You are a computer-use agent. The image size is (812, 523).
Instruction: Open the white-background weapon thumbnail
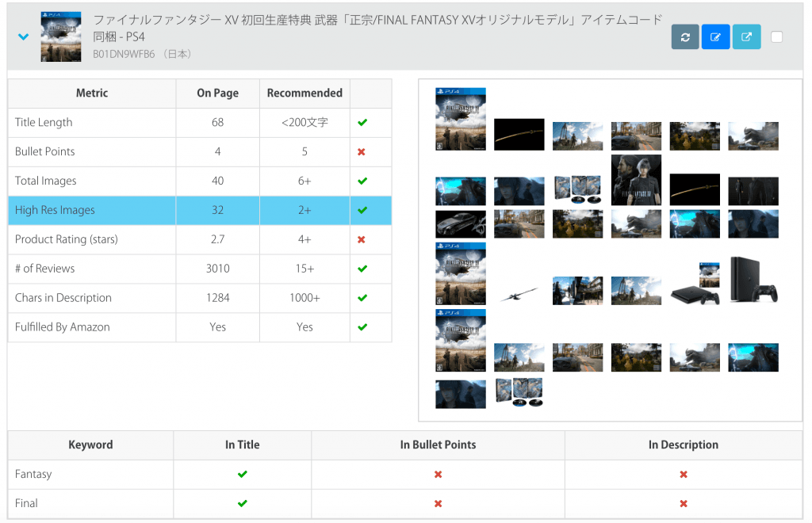(x=519, y=295)
